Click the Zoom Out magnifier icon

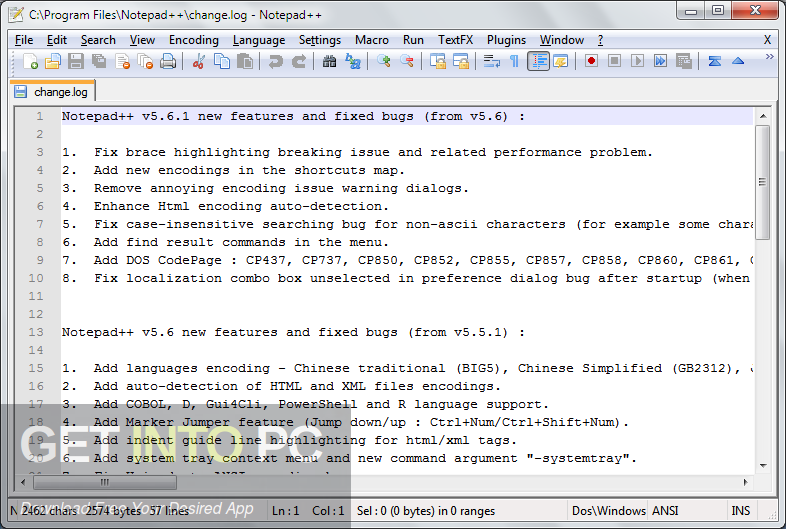[407, 61]
